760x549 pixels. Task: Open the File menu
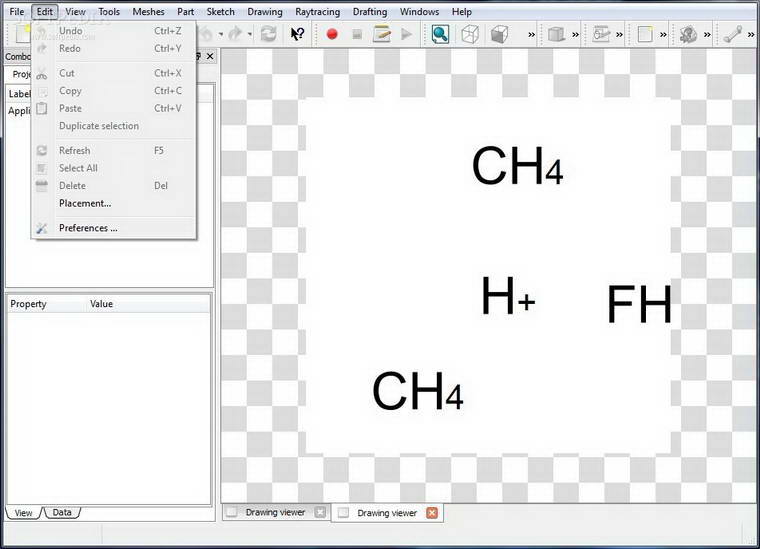pos(17,12)
